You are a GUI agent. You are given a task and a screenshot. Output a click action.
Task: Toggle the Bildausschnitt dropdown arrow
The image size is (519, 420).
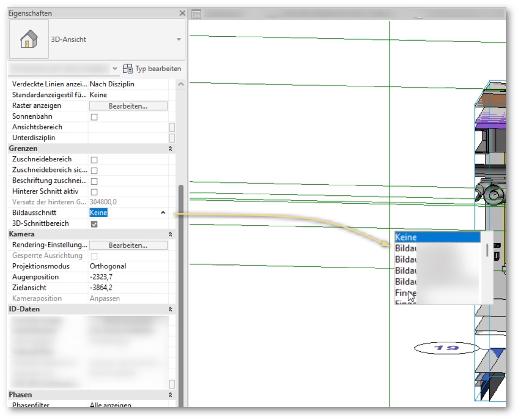[163, 213]
